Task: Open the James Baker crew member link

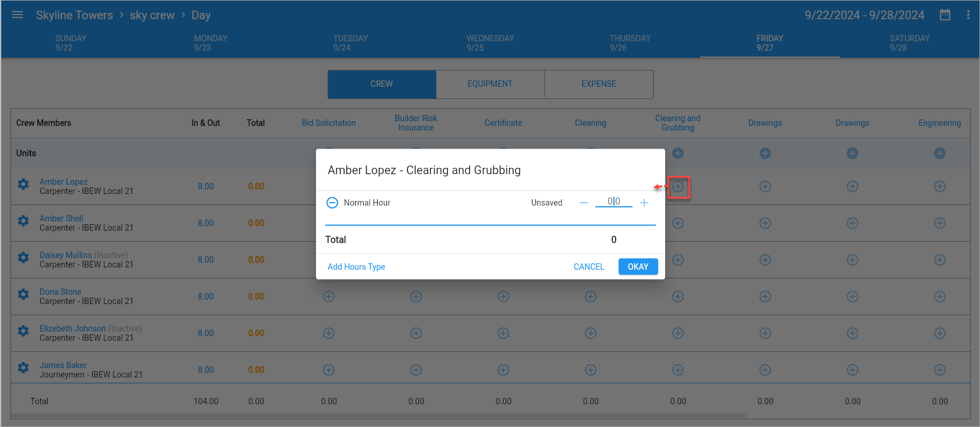Action: (x=63, y=365)
